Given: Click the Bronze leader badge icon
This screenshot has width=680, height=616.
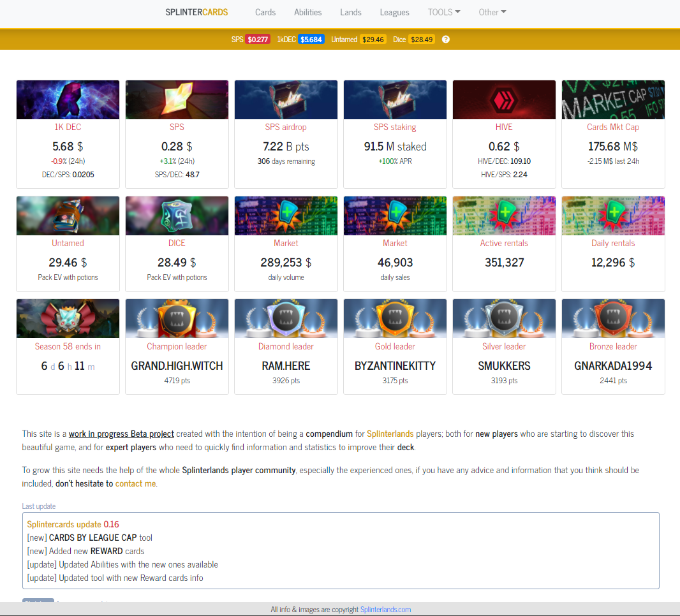Looking at the screenshot, I should click(613, 319).
